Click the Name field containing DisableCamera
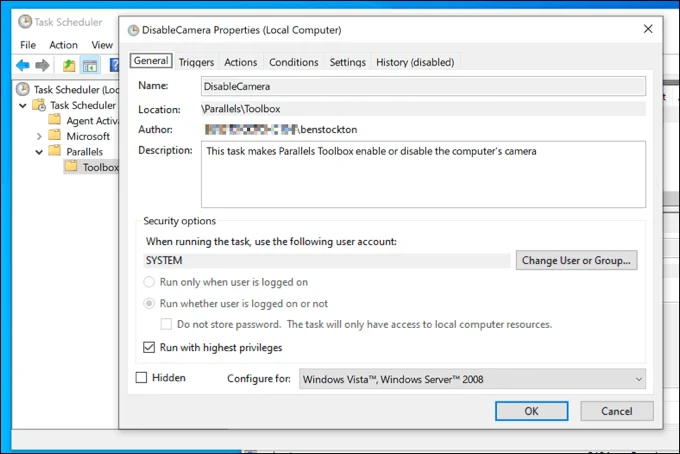This screenshot has width=680, height=454. coord(423,86)
